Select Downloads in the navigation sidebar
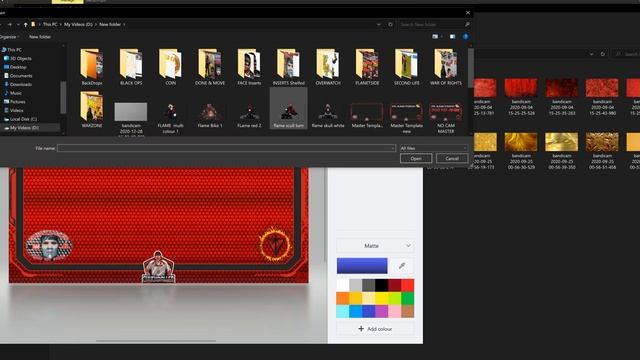 (x=18, y=84)
